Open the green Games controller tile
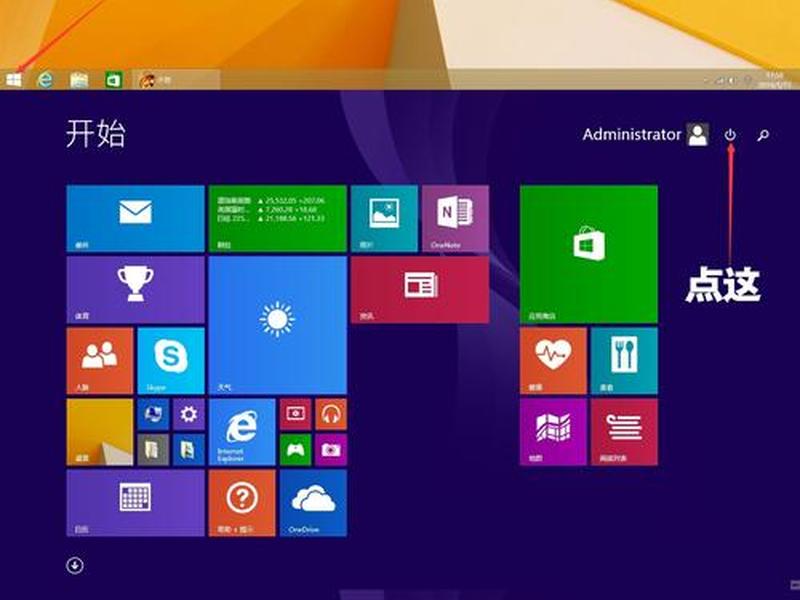This screenshot has height=600, width=800. (x=295, y=449)
